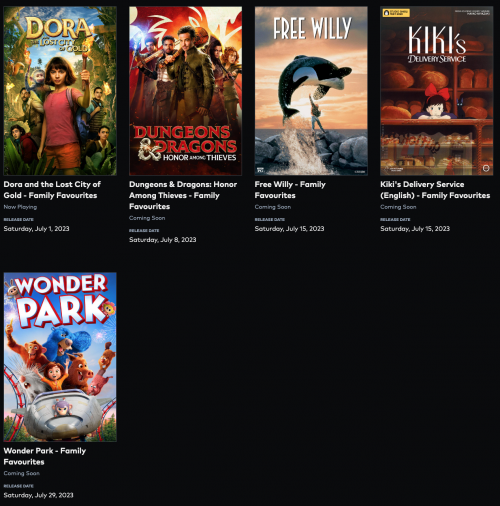This screenshot has width=500, height=506.
Task: Open the Dungeons & Dragons movie poster
Action: (186, 91)
